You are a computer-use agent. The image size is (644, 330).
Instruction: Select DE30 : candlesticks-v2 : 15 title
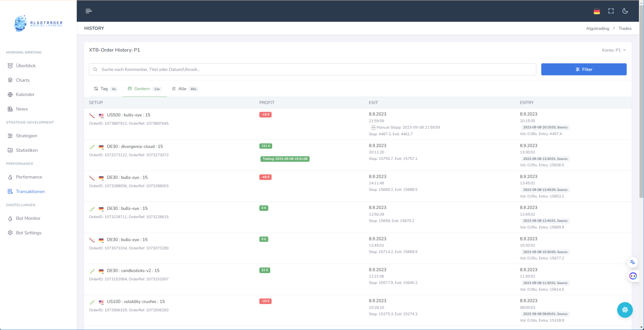coord(133,271)
